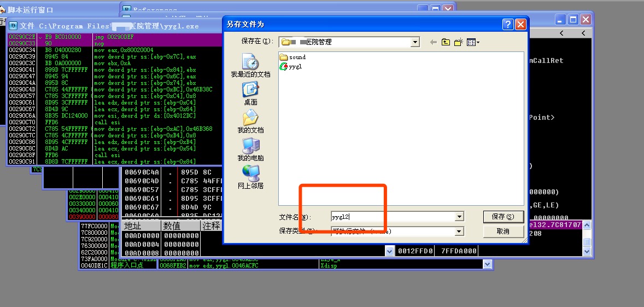The height and width of the screenshot is (307, 644).
Task: Select the yygl executable file in the list
Action: click(291, 66)
